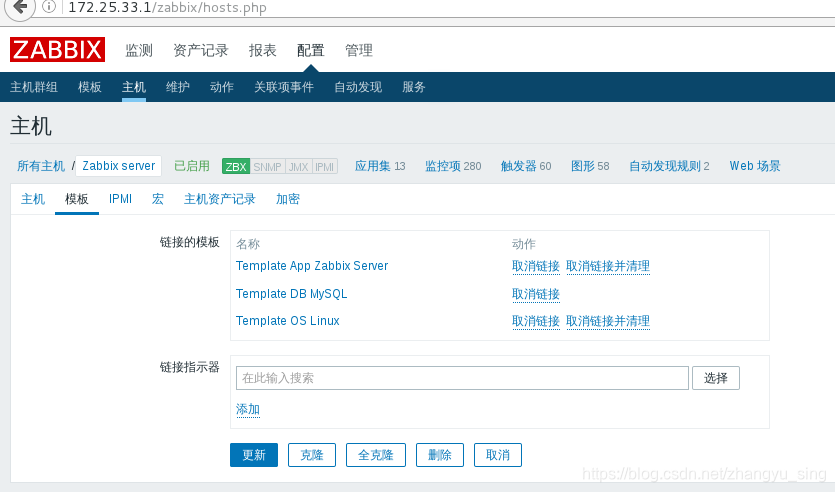Click the 删除 button
Viewport: 835px width, 492px height.
[x=440, y=455]
